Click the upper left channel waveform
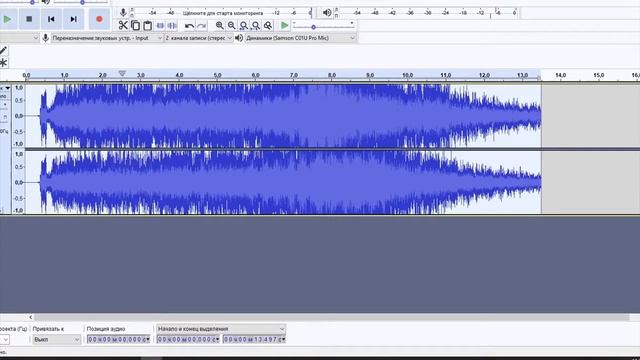Screen dimensions: 640x360 283,116
